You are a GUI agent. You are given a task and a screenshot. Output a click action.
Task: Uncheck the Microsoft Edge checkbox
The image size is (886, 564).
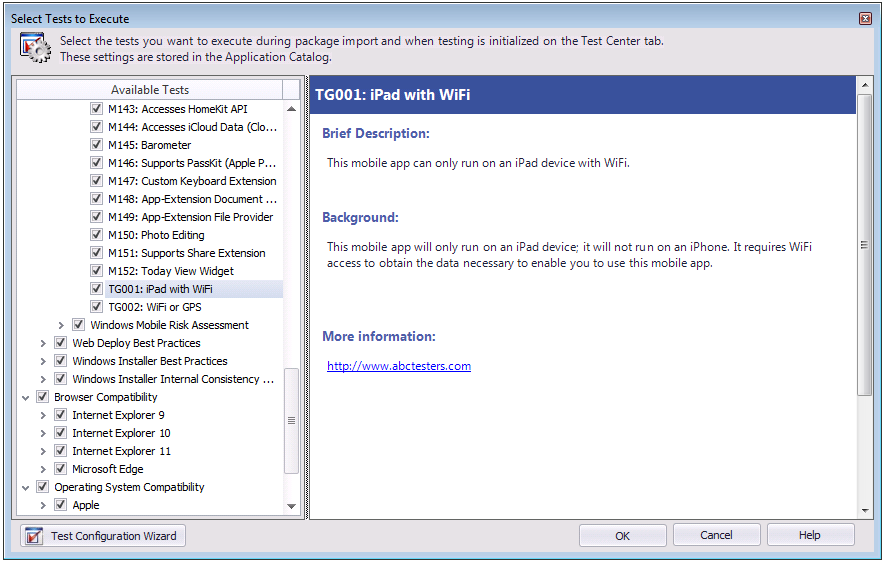(61, 469)
